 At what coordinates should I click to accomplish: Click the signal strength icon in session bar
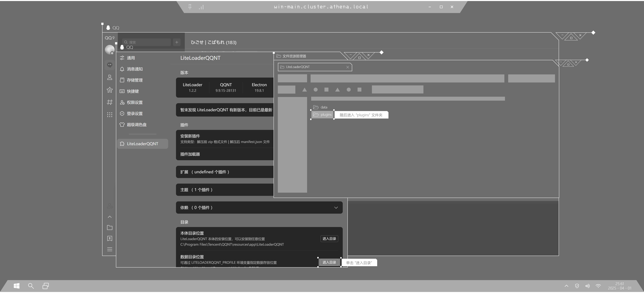click(201, 7)
